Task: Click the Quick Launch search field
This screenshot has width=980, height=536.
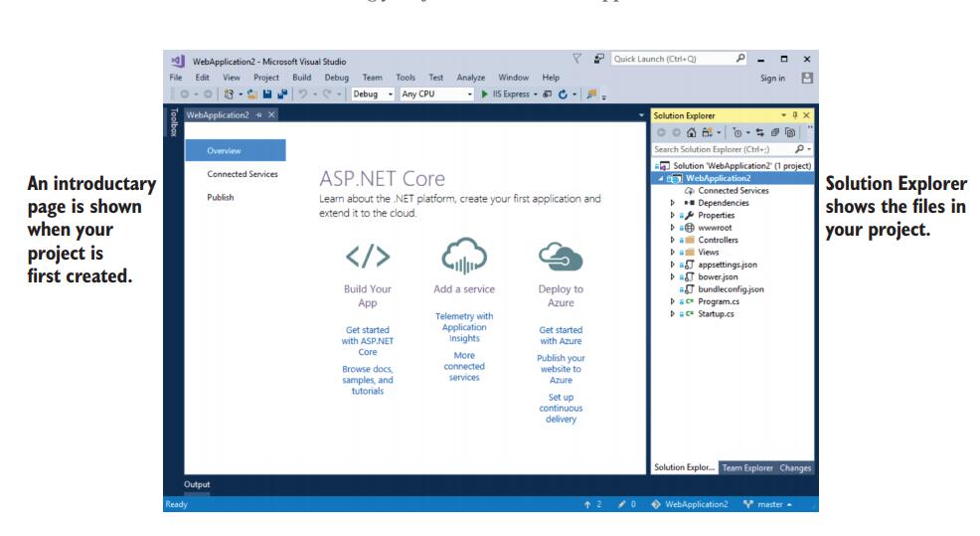Action: pos(679,58)
